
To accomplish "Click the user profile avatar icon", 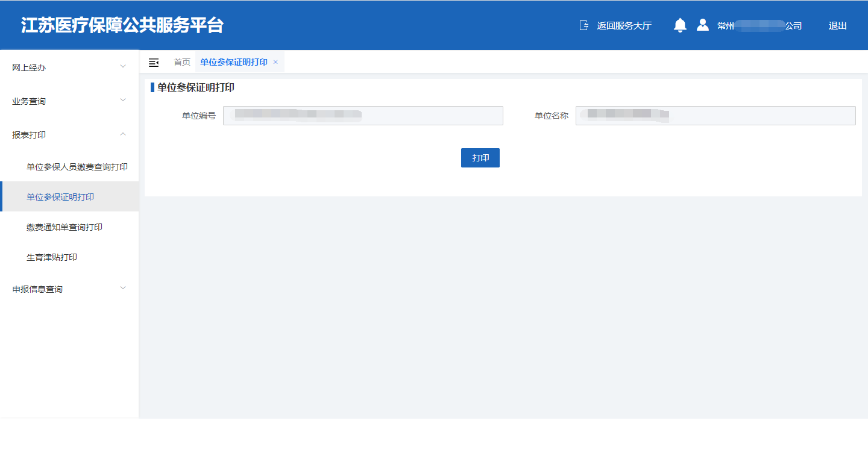I will [x=702, y=25].
